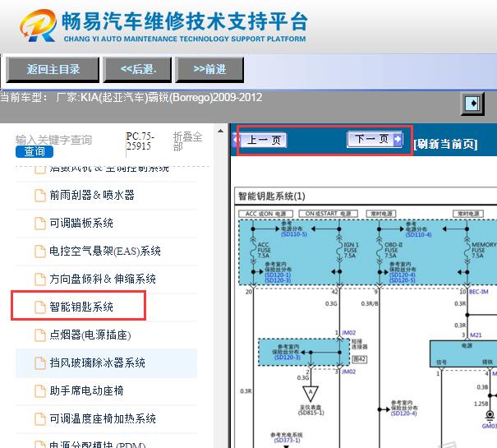
Task: Click the blue 查询 button
Action: click(x=35, y=151)
